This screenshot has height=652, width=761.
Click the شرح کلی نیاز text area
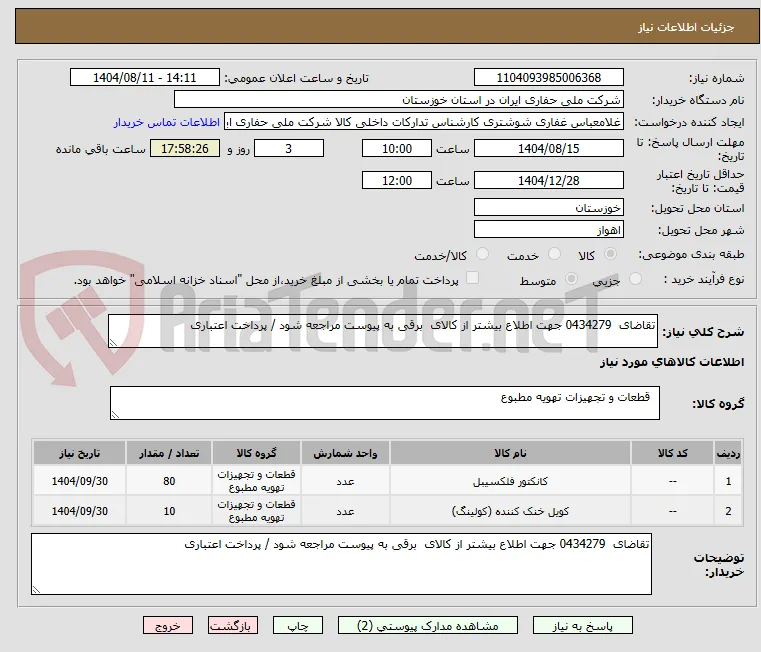(x=383, y=331)
